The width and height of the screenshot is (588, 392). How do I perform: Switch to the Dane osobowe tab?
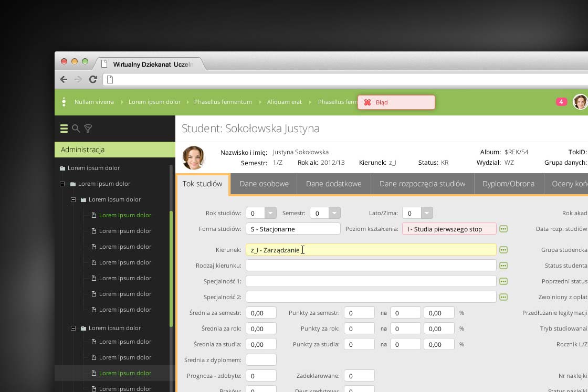(264, 184)
